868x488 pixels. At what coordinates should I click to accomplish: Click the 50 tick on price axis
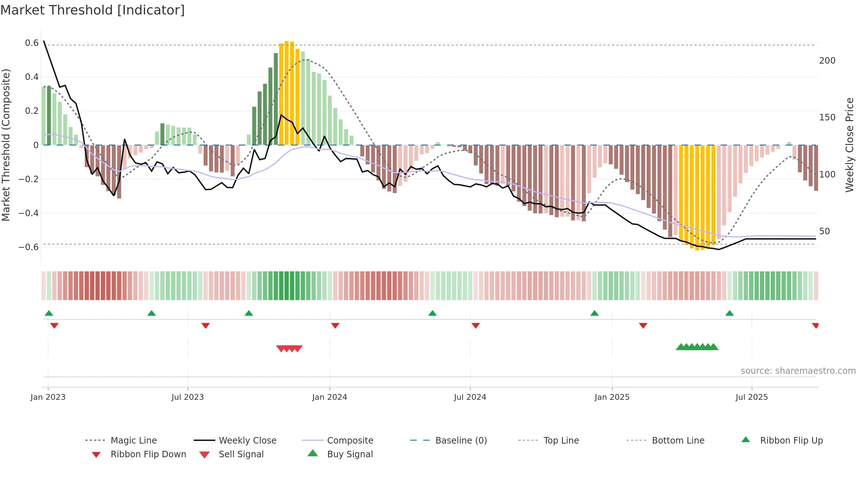(825, 231)
